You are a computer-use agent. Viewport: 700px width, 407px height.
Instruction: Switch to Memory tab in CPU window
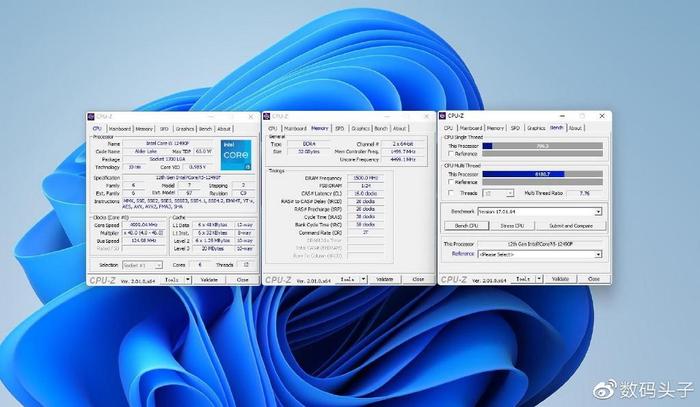[144, 129]
